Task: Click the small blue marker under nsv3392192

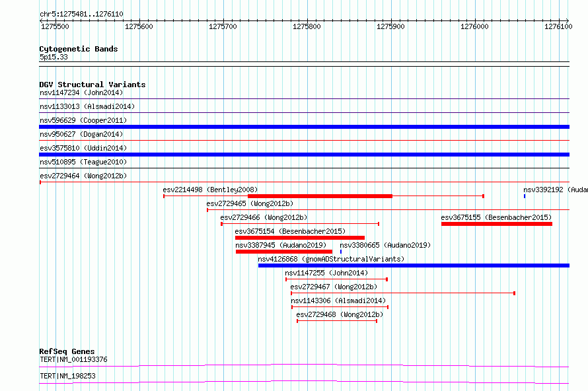Action: [x=525, y=196]
